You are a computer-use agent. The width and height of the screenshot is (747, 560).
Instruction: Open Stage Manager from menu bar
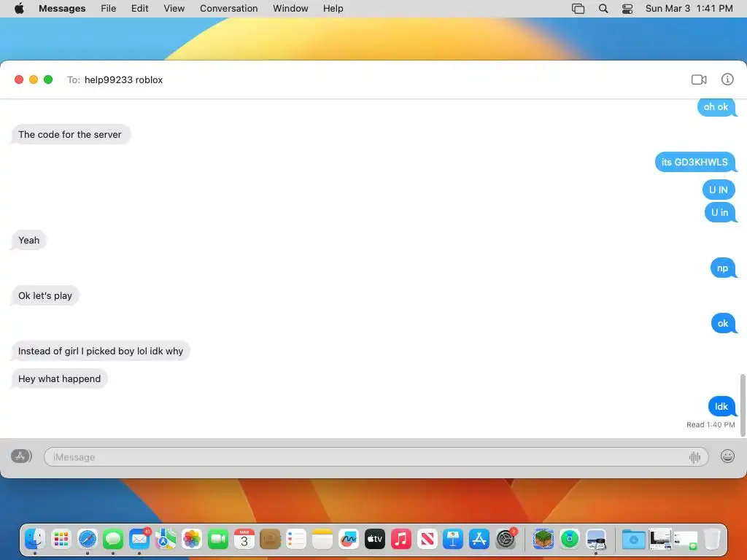[578, 9]
